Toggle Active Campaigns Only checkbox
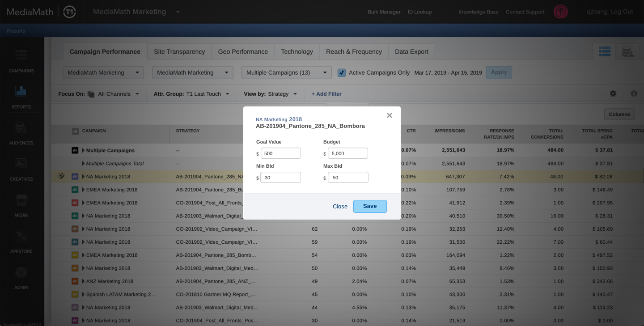Screen dimensions: 644x326 342,72
